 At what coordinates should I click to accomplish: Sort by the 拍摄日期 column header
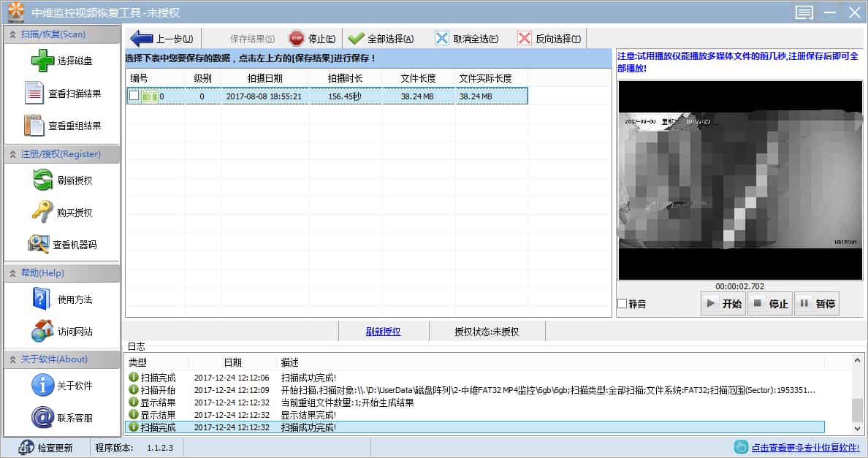click(265, 78)
